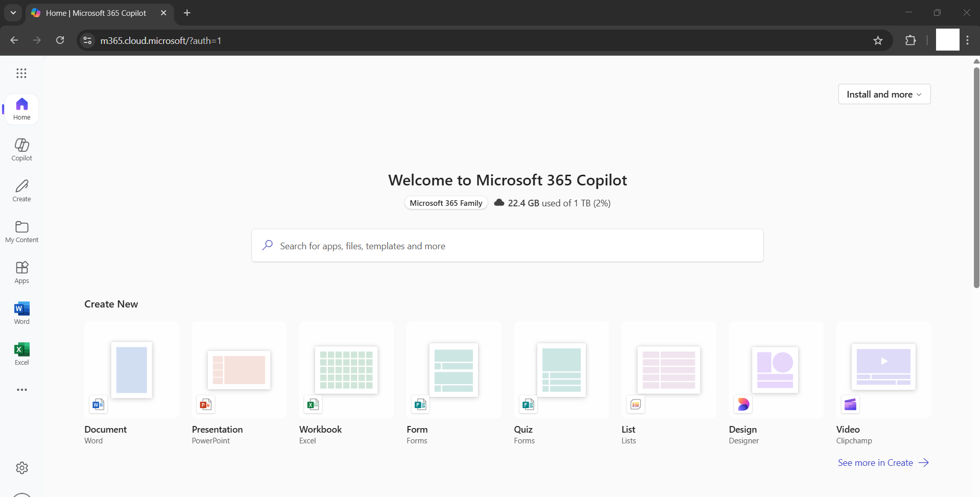Click the Document label text
980x497 pixels.
pos(105,429)
